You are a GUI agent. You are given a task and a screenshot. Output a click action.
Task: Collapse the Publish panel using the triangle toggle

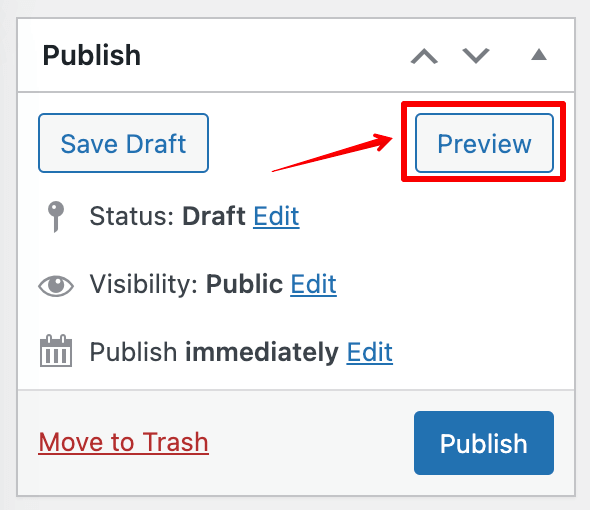point(539,55)
